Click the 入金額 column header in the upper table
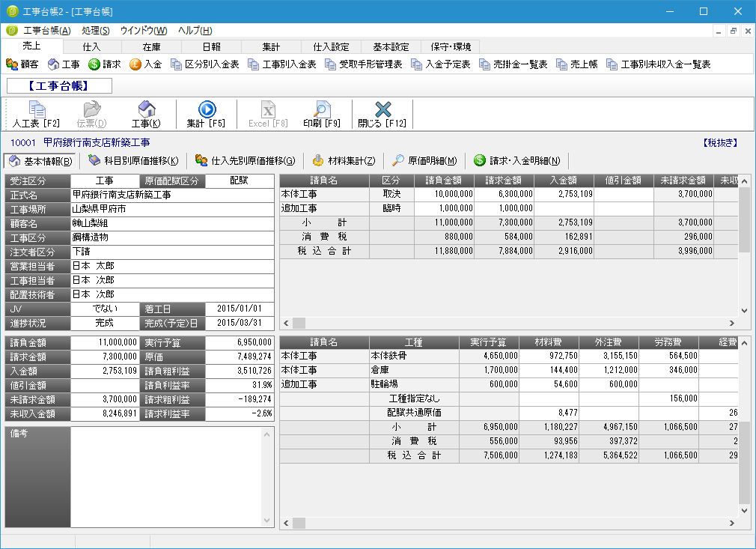 point(564,181)
